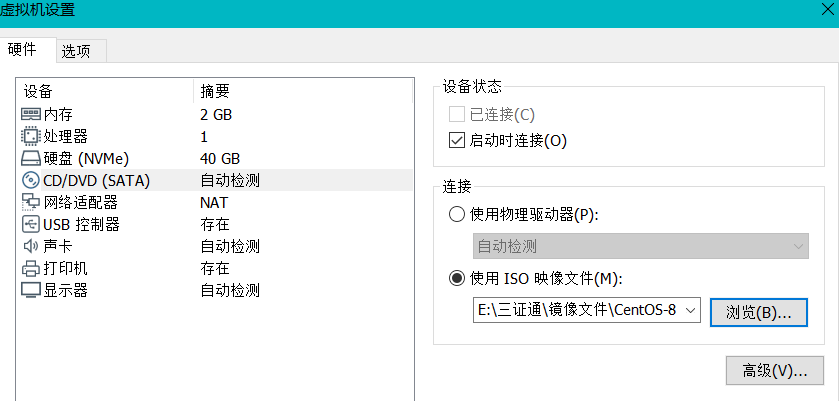Click the 40 GB disk summary value
This screenshot has height=401, width=839.
(220, 159)
